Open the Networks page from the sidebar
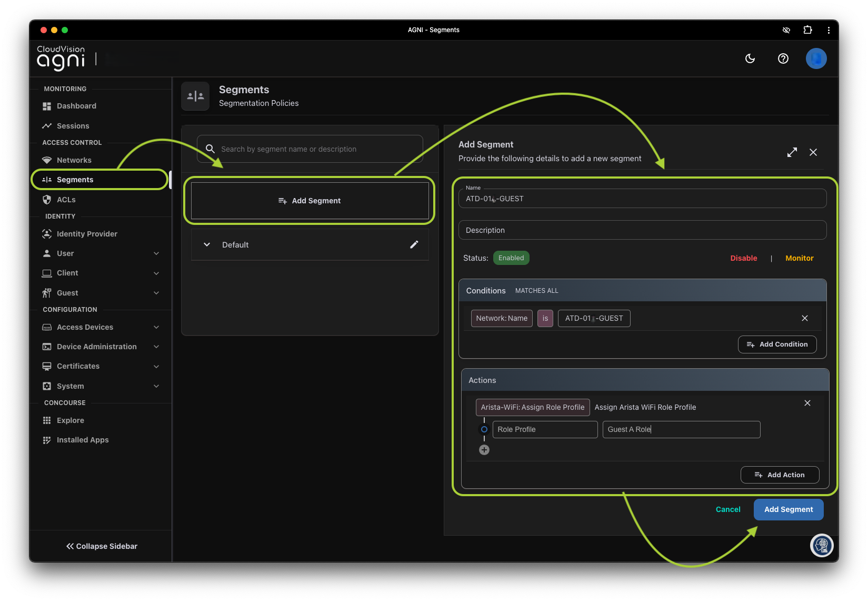The height and width of the screenshot is (601, 868). click(74, 160)
